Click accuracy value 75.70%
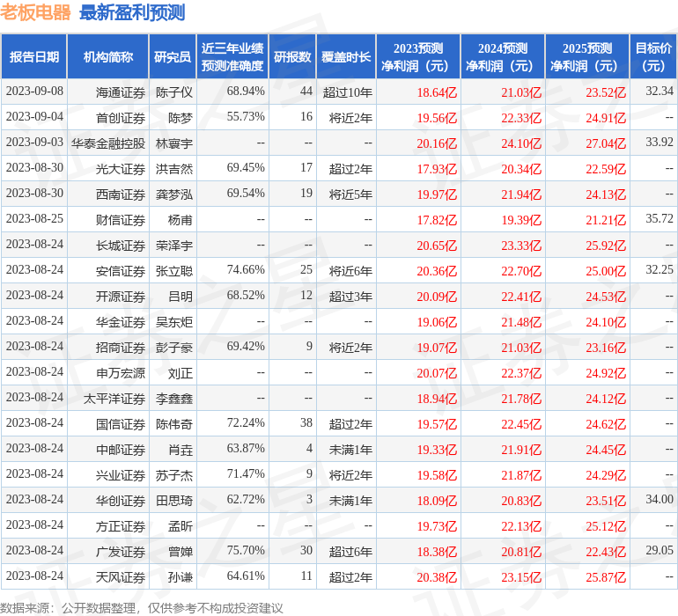This screenshot has height=616, width=678. (x=246, y=550)
